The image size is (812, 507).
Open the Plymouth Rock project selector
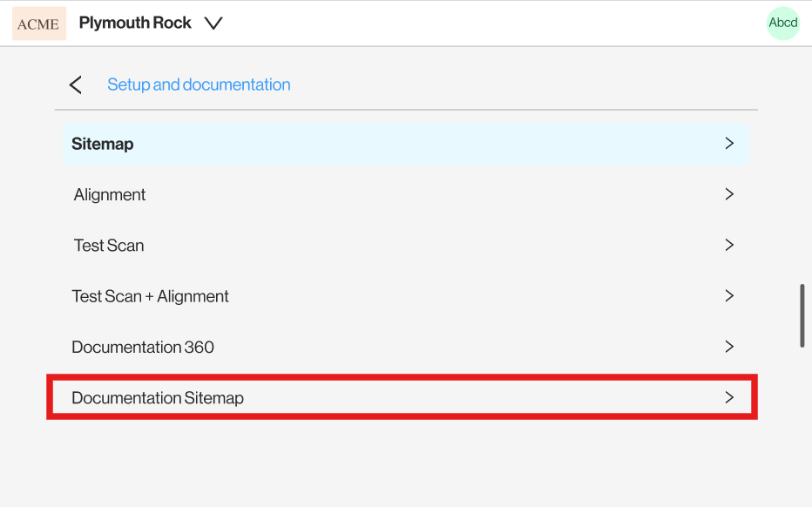click(x=151, y=24)
